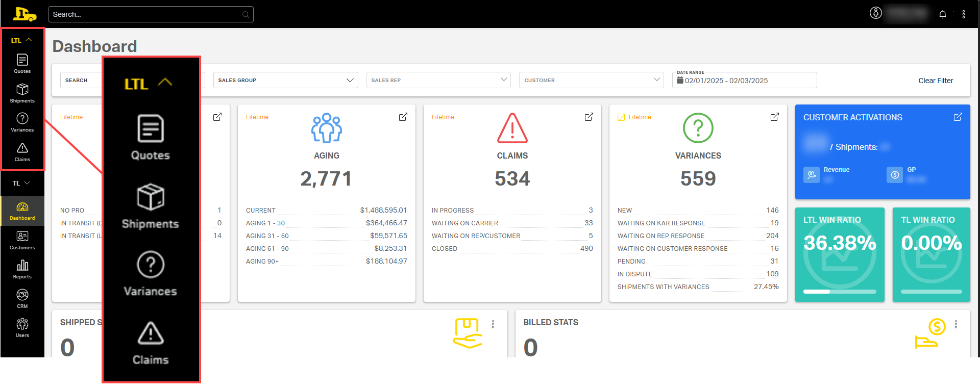Open the Claims card in new view

tap(589, 117)
